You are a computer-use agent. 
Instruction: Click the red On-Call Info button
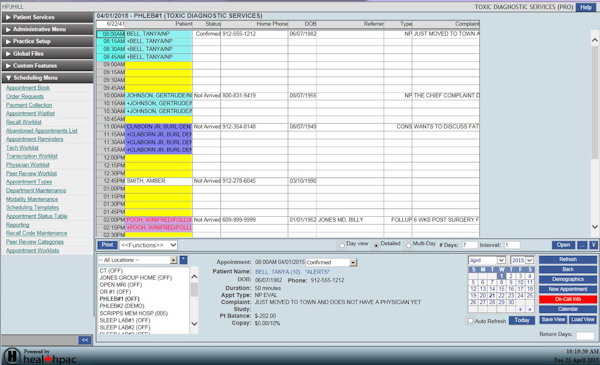click(x=568, y=300)
